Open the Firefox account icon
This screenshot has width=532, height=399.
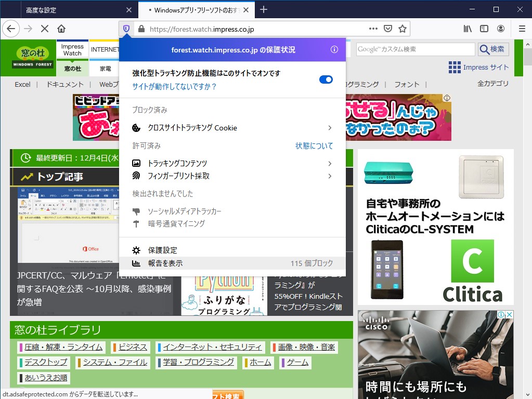pos(500,29)
